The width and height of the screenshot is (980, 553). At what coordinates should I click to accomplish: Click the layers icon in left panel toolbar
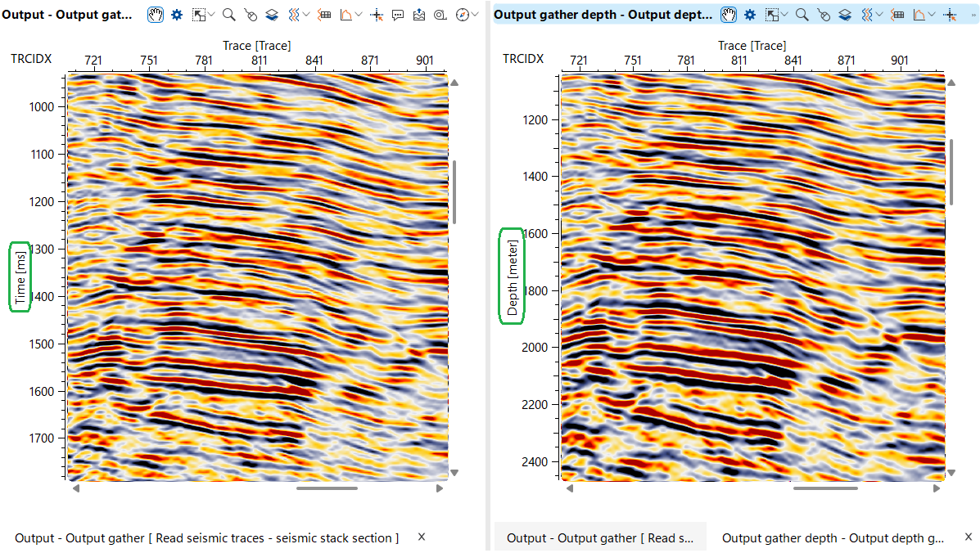(x=273, y=15)
